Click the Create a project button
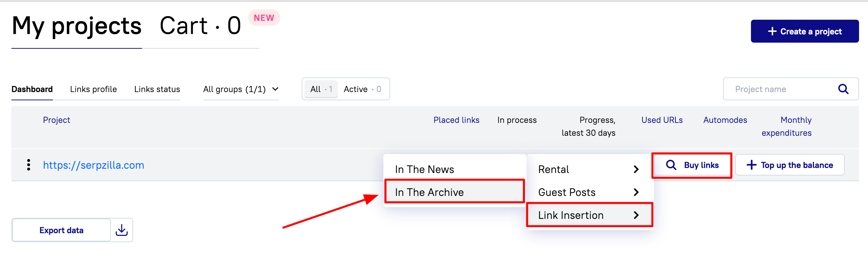This screenshot has width=868, height=264. click(805, 31)
